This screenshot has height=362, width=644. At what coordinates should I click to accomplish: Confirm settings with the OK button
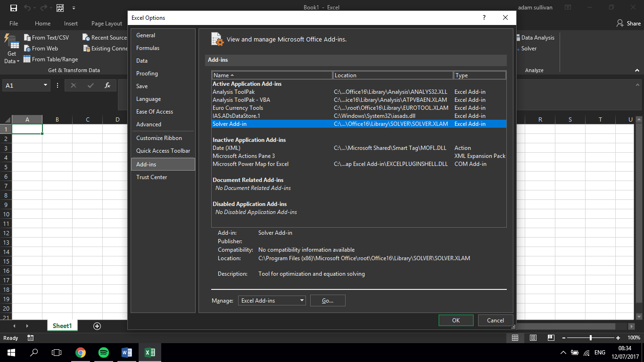[x=455, y=320]
